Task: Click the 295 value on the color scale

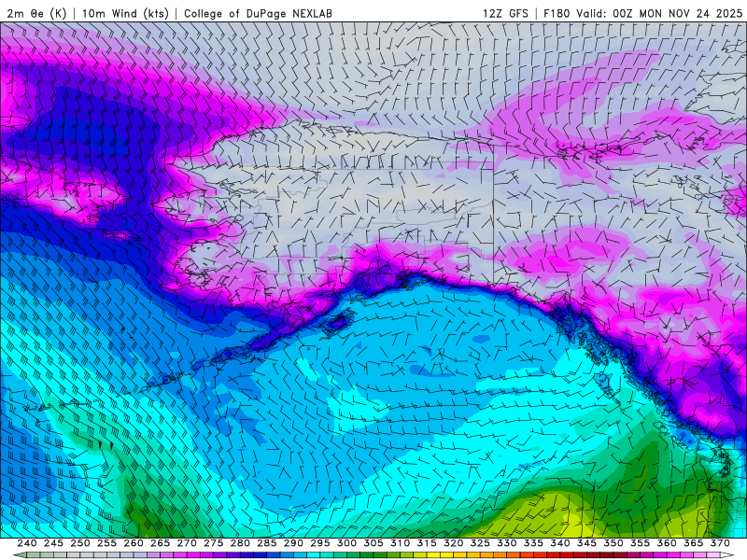Action: pos(320,543)
